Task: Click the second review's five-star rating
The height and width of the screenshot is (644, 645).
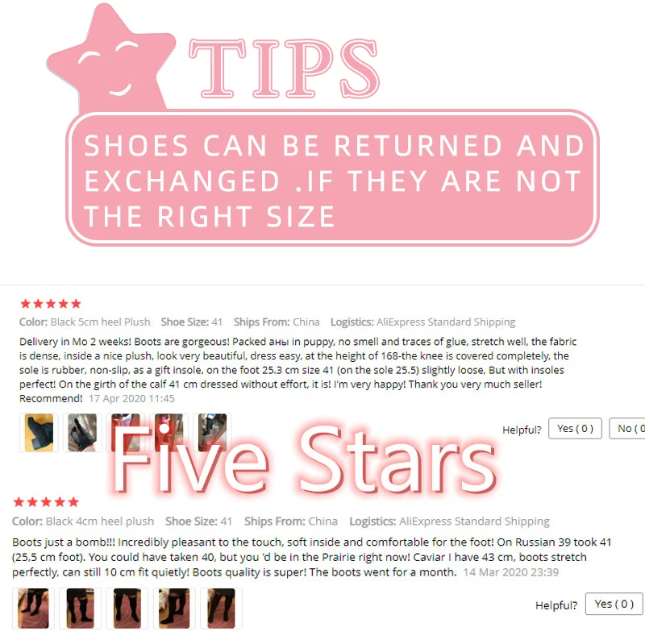Action: click(x=46, y=502)
